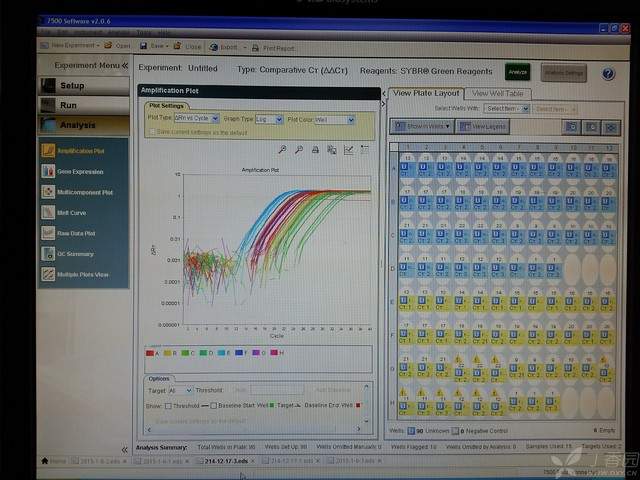Enable the Baseline Start checkbox
The height and width of the screenshot is (480, 640).
pyautogui.click(x=213, y=406)
